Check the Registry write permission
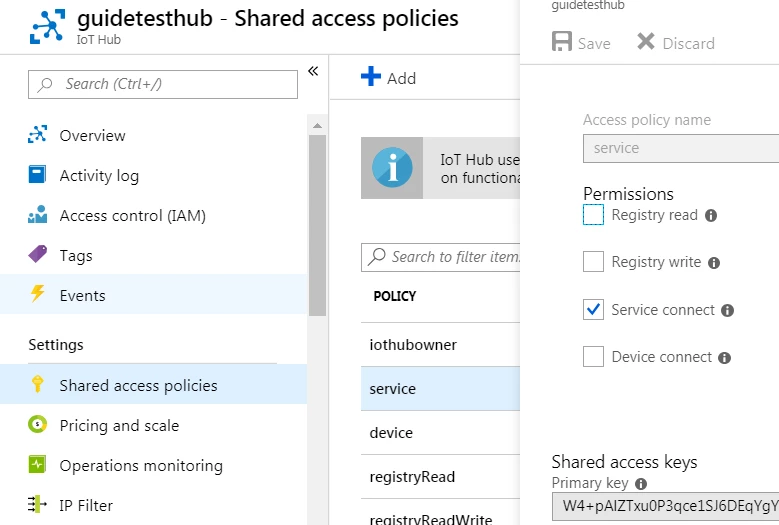Image resolution: width=779 pixels, height=525 pixels. tap(593, 261)
